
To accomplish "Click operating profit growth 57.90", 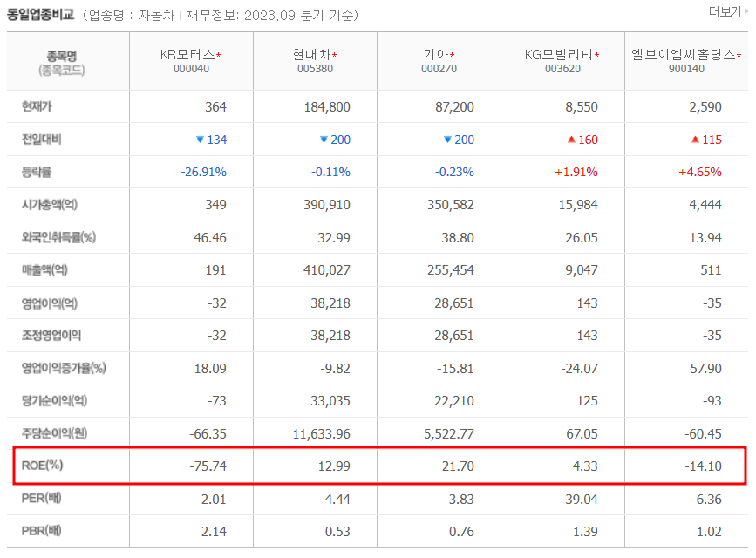I will coord(705,369).
